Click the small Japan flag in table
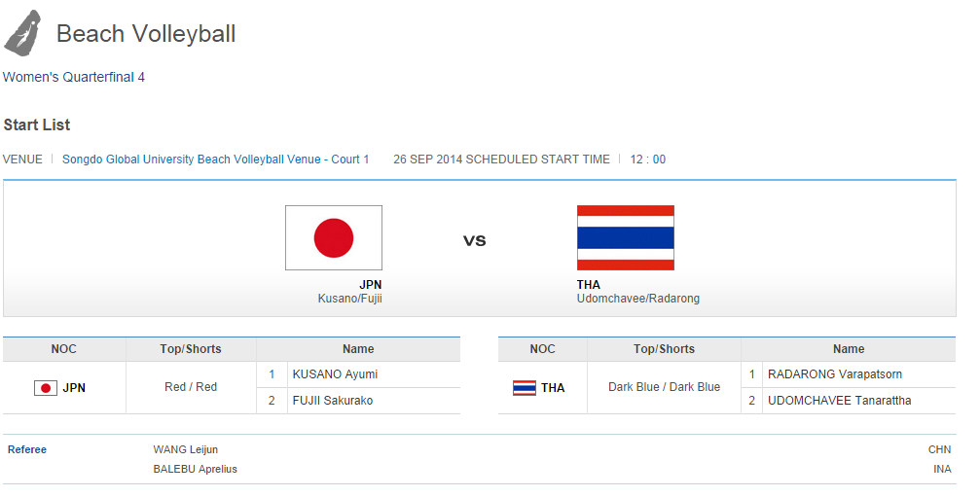Image resolution: width=980 pixels, height=497 pixels. point(45,388)
